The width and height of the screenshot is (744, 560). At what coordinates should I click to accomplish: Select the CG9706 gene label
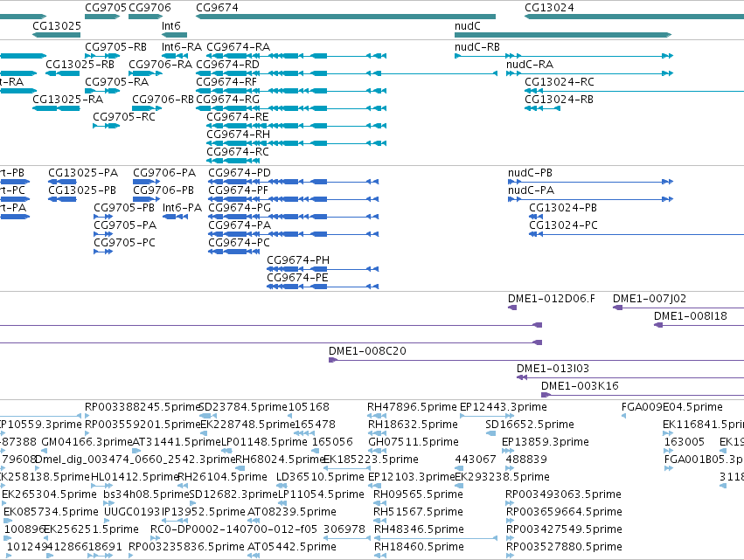149,8
